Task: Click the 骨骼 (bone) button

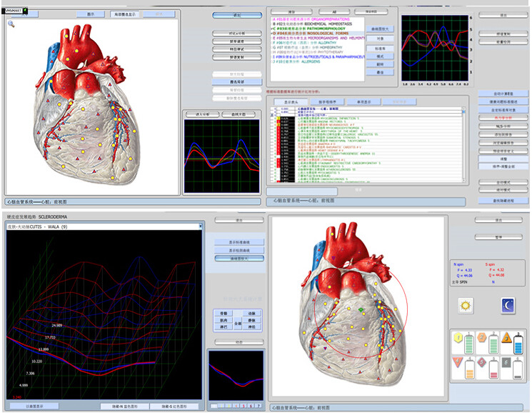Action: tap(224, 314)
